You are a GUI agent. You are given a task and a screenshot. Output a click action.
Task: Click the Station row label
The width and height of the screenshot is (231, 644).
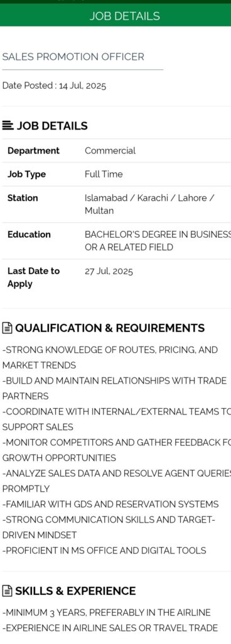[23, 198]
